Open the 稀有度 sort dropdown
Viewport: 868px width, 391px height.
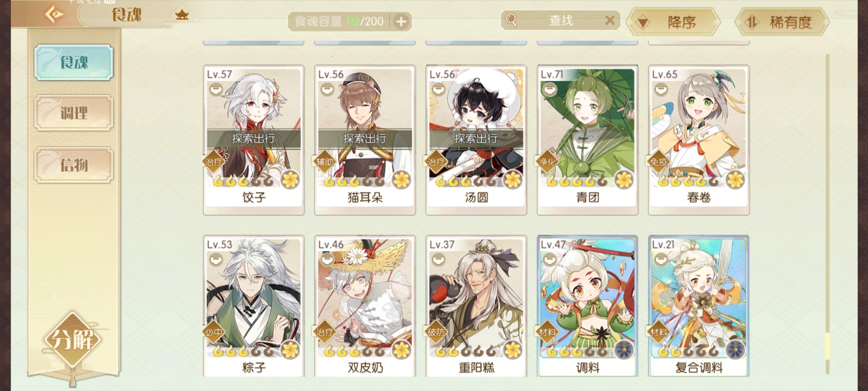[782, 22]
